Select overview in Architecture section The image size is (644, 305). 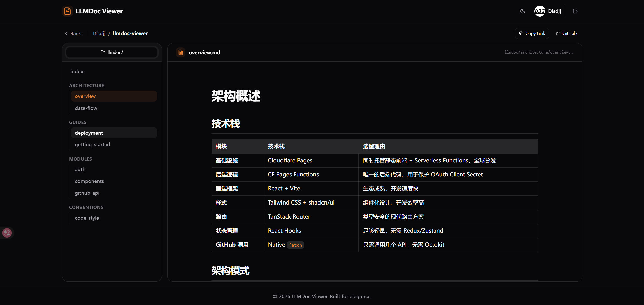85,96
